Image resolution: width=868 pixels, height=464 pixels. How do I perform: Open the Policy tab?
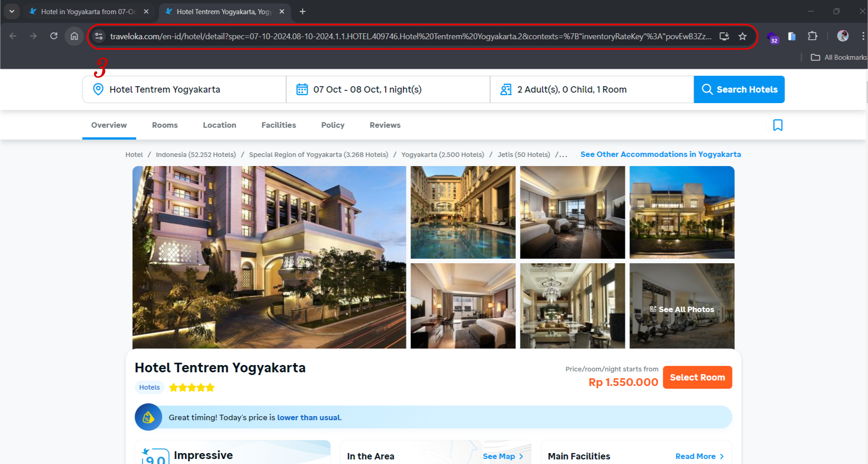point(333,125)
